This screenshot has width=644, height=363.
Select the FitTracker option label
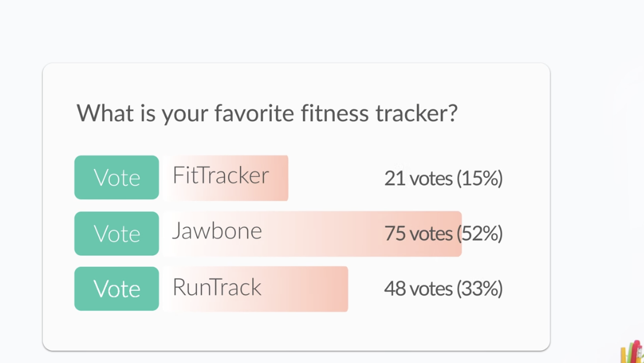(x=221, y=175)
